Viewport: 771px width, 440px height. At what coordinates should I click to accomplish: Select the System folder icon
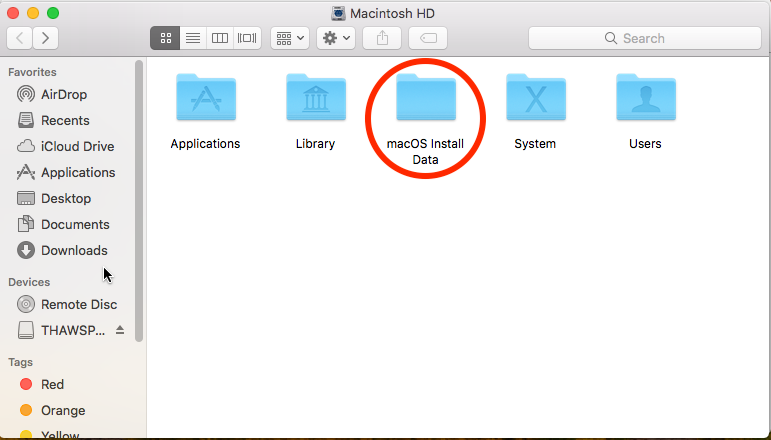(x=536, y=97)
